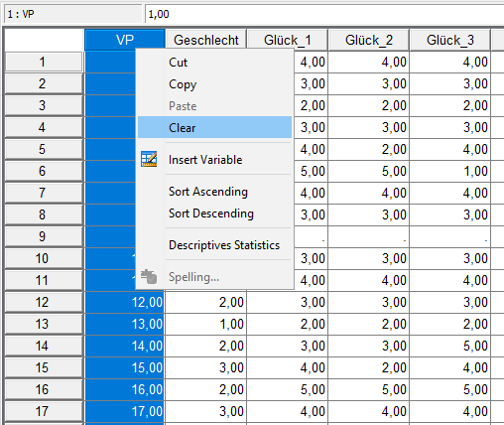504x425 pixels.
Task: Open Descriptives Statistics from menu
Action: click(214, 245)
